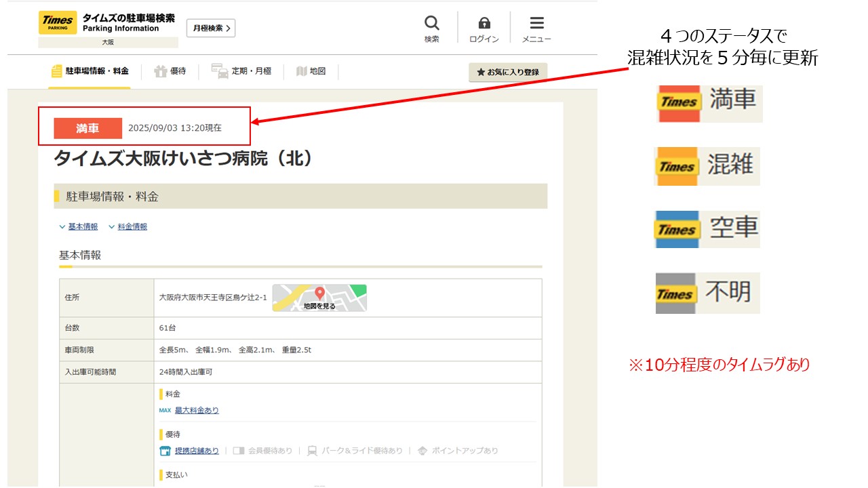
Task: Click the 満車 status badge
Action: [x=88, y=128]
